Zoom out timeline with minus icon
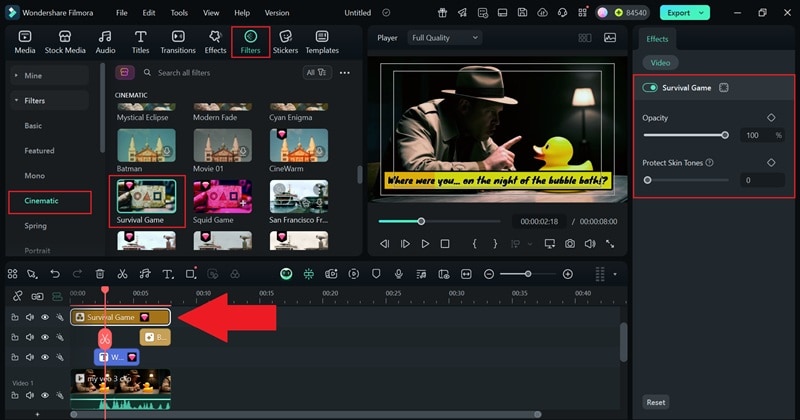Screen dimensions: 800x420 pyautogui.click(x=489, y=274)
